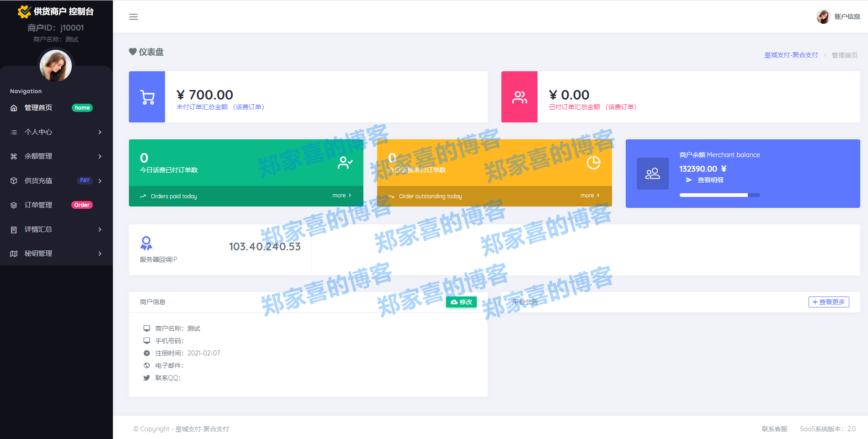
Task: Click the logo icon beside 供货商户 控制台
Action: click(x=24, y=11)
